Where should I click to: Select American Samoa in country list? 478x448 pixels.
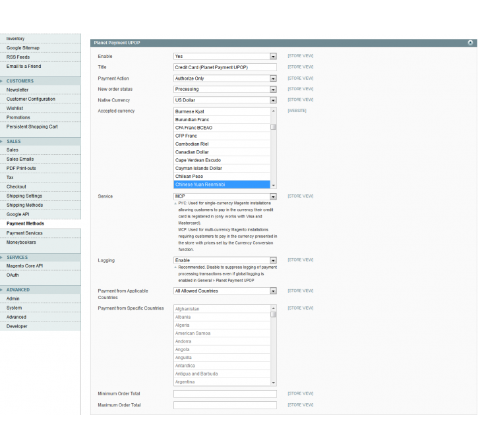coord(222,333)
